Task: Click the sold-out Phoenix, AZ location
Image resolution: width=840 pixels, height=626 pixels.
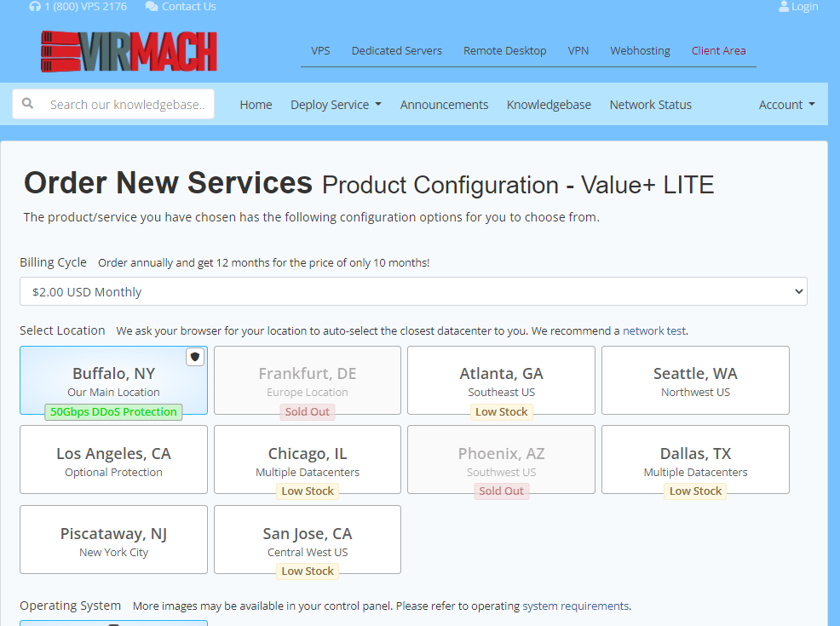Action: pos(501,459)
